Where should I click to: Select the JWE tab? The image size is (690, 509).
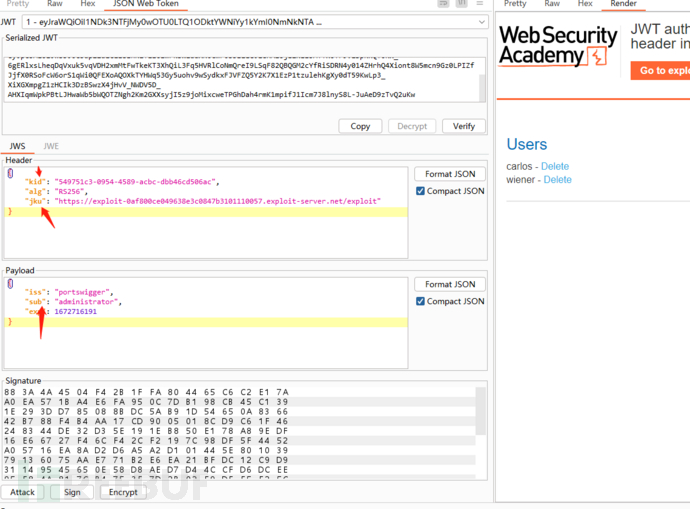[50, 146]
